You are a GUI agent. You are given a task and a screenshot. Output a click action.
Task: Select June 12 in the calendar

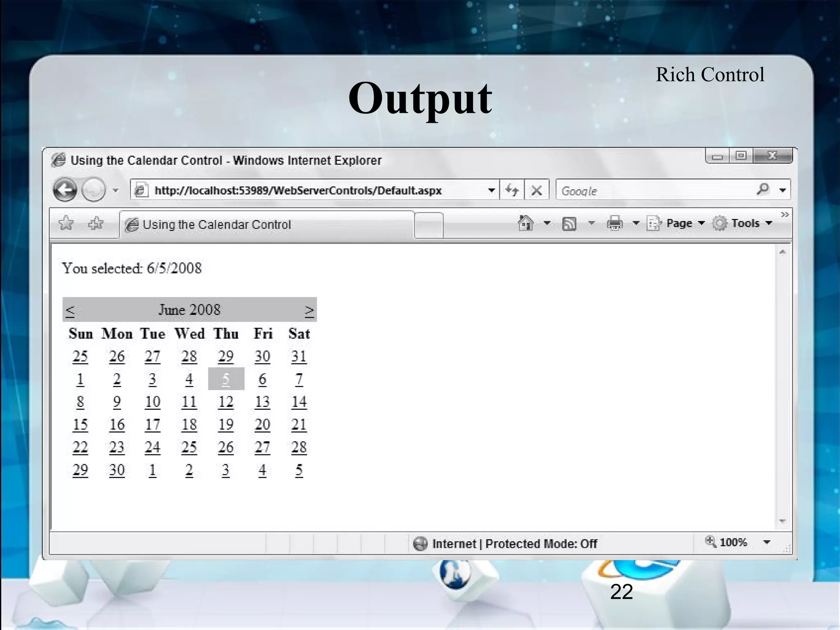coord(226,402)
